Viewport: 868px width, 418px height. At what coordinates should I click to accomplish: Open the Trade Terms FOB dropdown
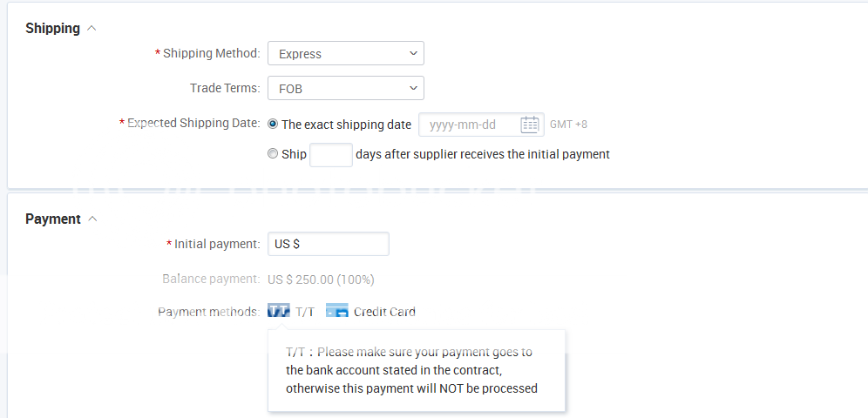pyautogui.click(x=345, y=88)
